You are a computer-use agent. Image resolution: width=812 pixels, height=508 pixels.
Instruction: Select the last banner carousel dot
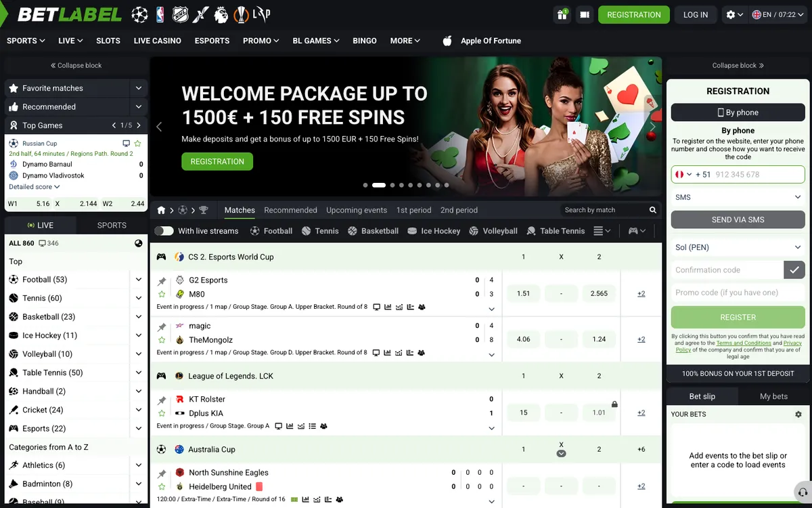coord(447,185)
